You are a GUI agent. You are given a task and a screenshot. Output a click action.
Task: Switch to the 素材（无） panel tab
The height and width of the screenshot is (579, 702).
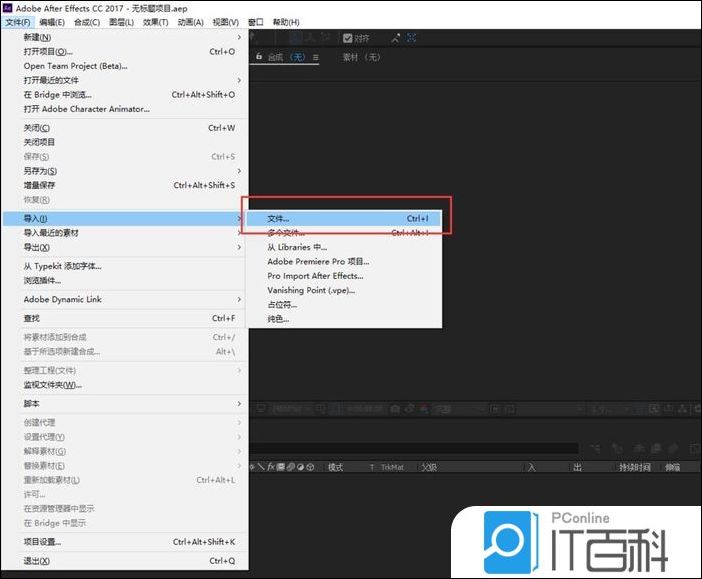coord(362,58)
